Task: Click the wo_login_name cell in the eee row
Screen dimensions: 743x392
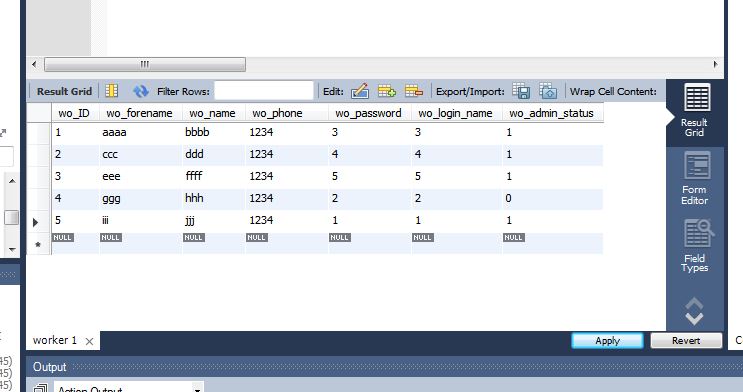Action: (456, 176)
